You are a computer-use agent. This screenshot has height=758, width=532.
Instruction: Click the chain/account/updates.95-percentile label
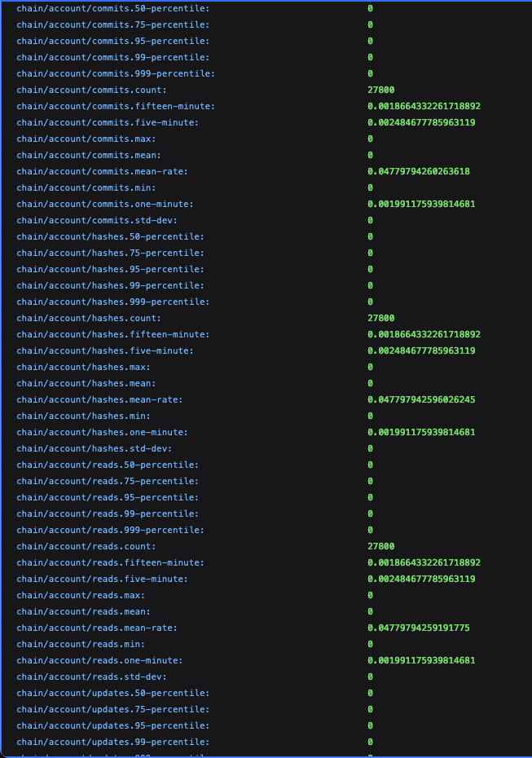(x=112, y=725)
